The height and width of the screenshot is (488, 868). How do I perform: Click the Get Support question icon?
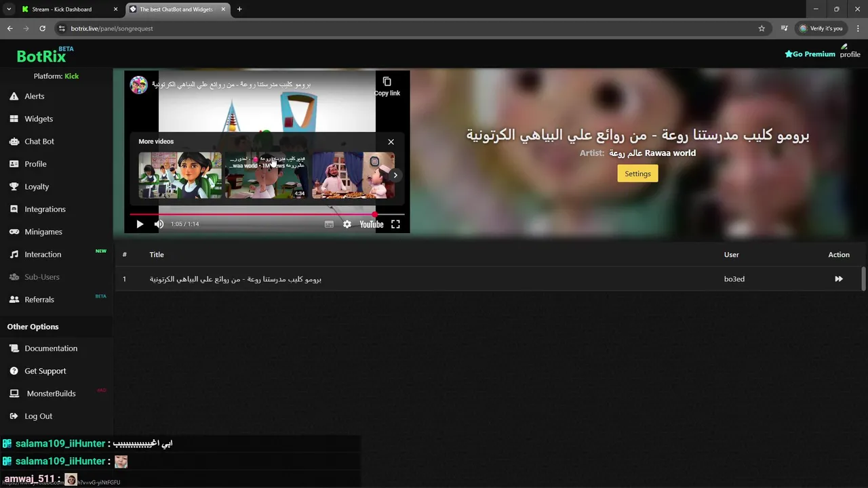tap(14, 371)
